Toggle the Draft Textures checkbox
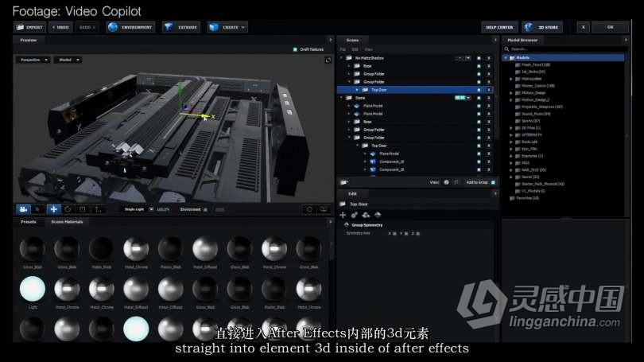This screenshot has width=644, height=362. point(295,49)
